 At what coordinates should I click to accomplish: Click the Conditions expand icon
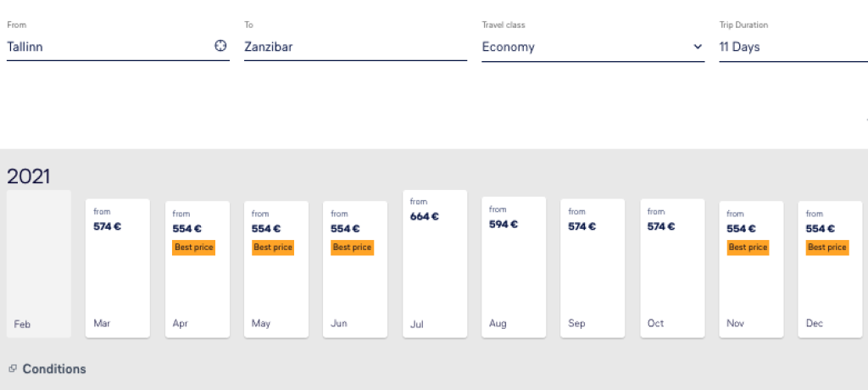click(13, 369)
